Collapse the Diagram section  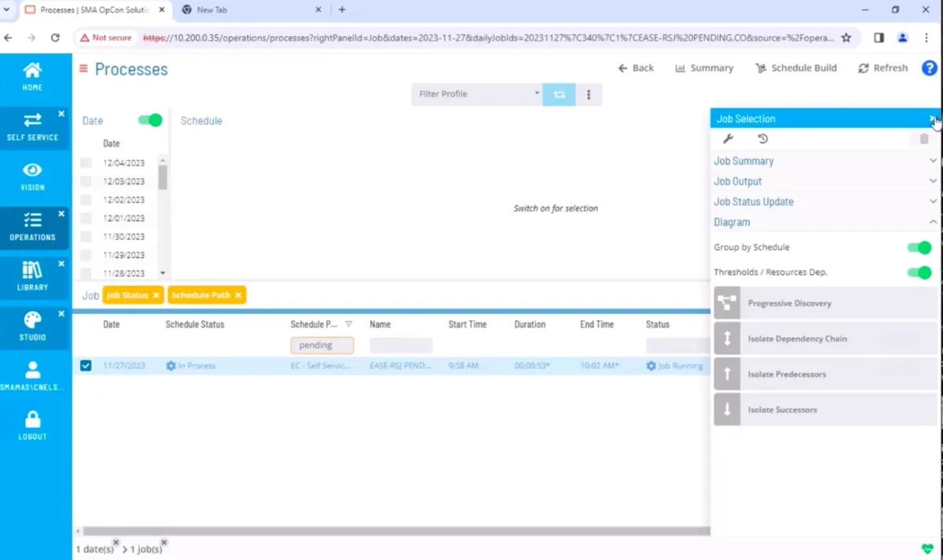(825, 222)
